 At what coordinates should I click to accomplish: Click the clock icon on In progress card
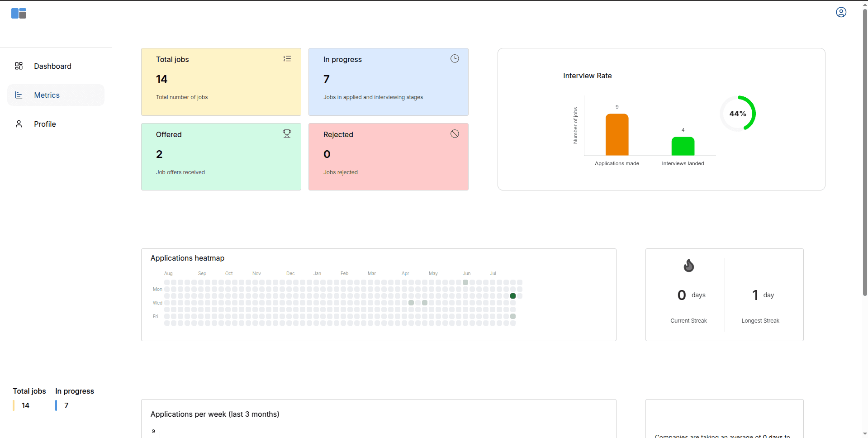(454, 58)
